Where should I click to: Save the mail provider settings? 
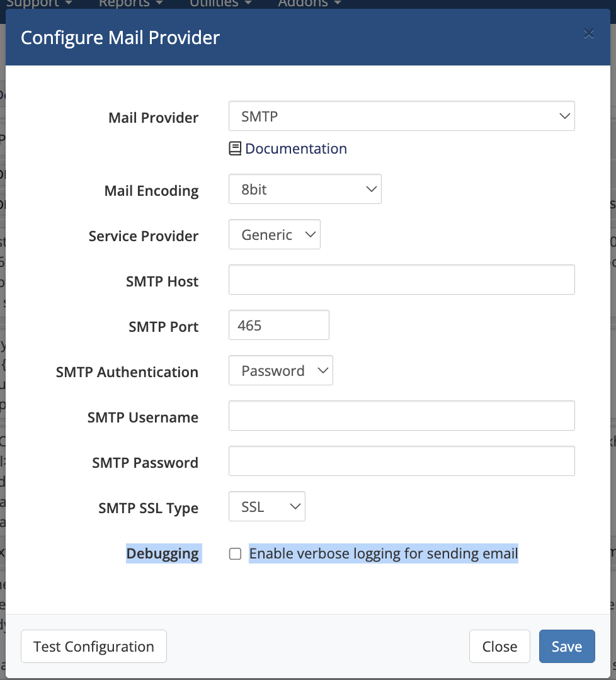566,647
